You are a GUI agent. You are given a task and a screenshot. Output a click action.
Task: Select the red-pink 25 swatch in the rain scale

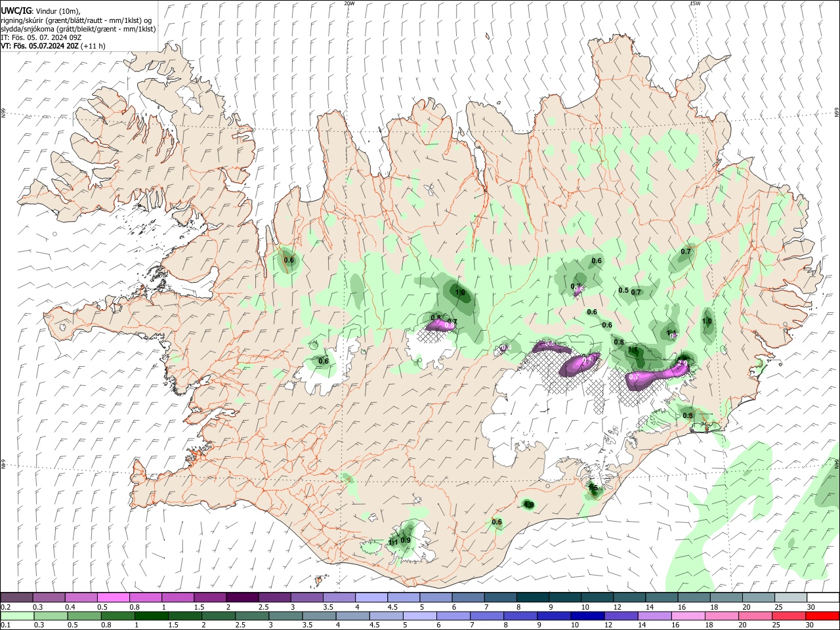(789, 616)
